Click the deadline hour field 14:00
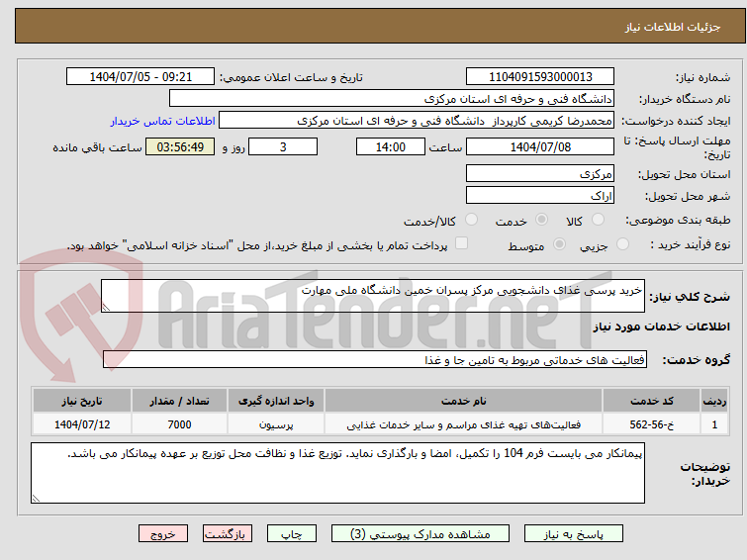Viewport: 747px width, 560px height. (391, 146)
